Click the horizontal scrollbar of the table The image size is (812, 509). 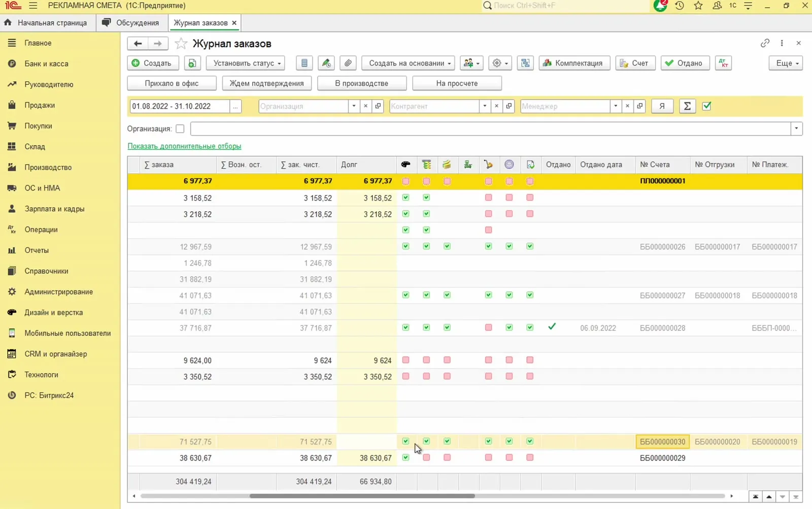[362, 496]
